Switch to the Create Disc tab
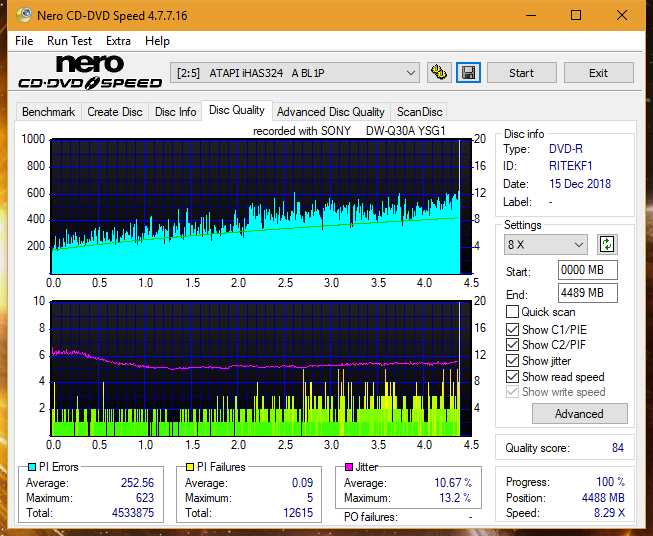Screen dimensions: 653x536 click(x=115, y=112)
